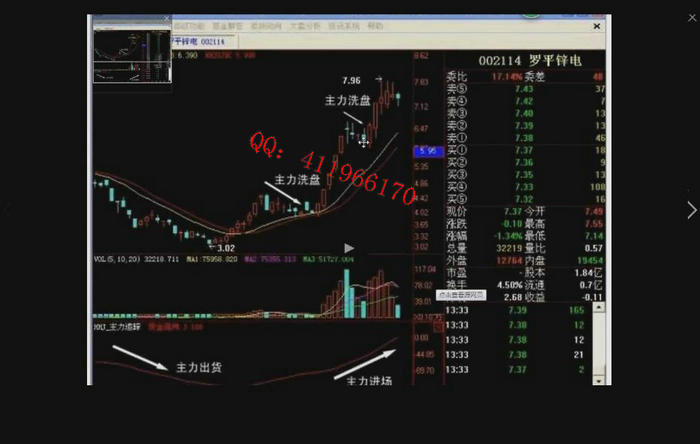Select the 买② row at 7.36
The width and height of the screenshot is (700, 444).
(525, 162)
